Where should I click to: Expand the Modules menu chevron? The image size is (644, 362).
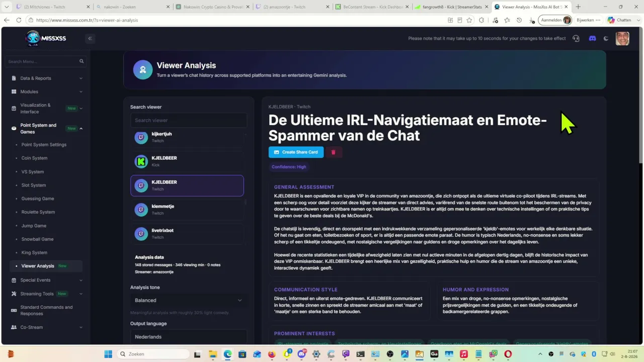pyautogui.click(x=81, y=92)
